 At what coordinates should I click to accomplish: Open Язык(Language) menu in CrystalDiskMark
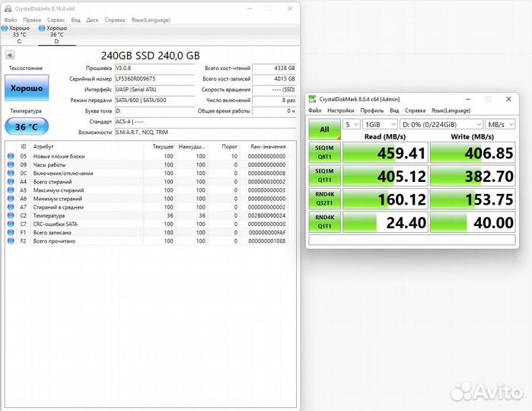pyautogui.click(x=451, y=110)
